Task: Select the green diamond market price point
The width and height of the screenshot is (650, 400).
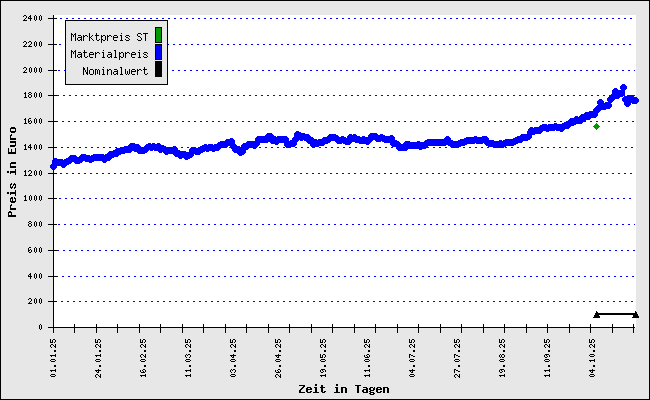Action: 596,126
